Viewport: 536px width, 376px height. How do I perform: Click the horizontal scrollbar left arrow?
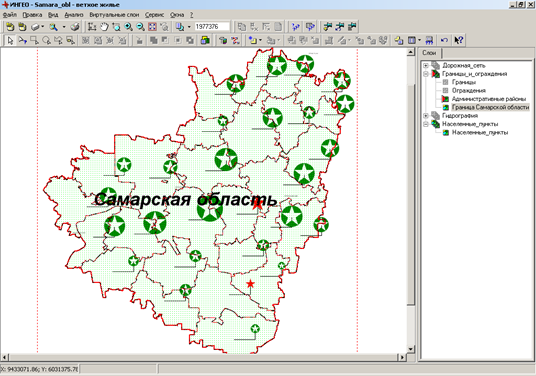point(4,357)
